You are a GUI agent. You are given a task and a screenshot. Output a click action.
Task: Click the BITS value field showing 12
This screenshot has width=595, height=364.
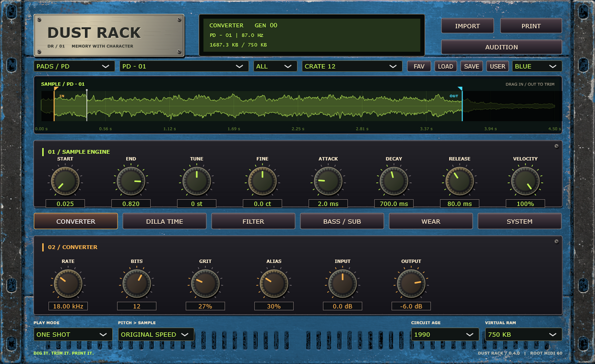coord(137,307)
